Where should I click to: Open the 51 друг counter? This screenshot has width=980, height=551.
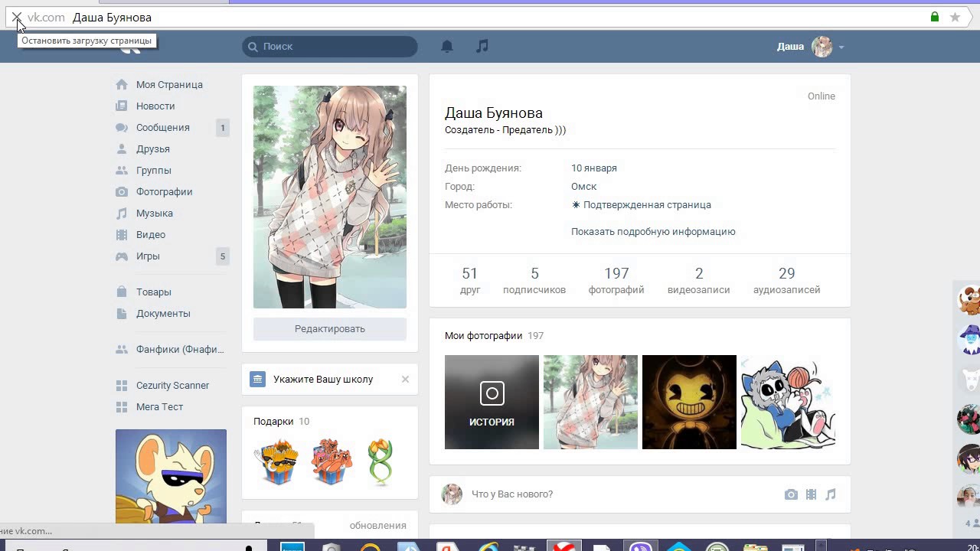[470, 280]
